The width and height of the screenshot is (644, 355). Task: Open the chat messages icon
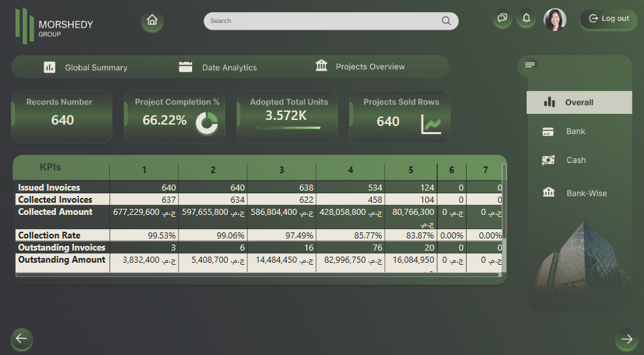point(502,18)
